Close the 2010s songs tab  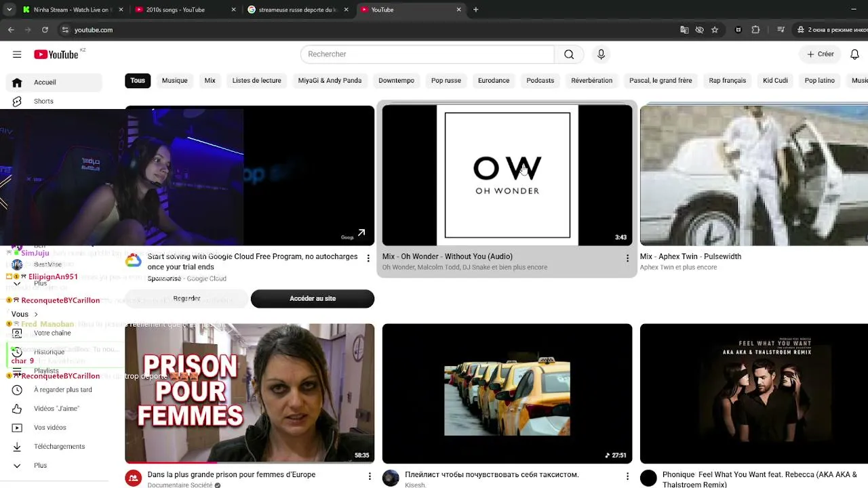234,9
